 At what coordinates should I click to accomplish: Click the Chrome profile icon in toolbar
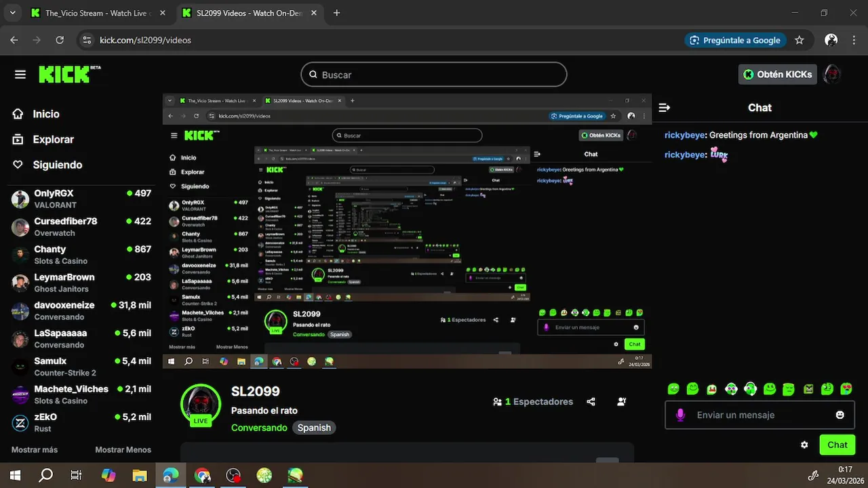[x=831, y=40]
